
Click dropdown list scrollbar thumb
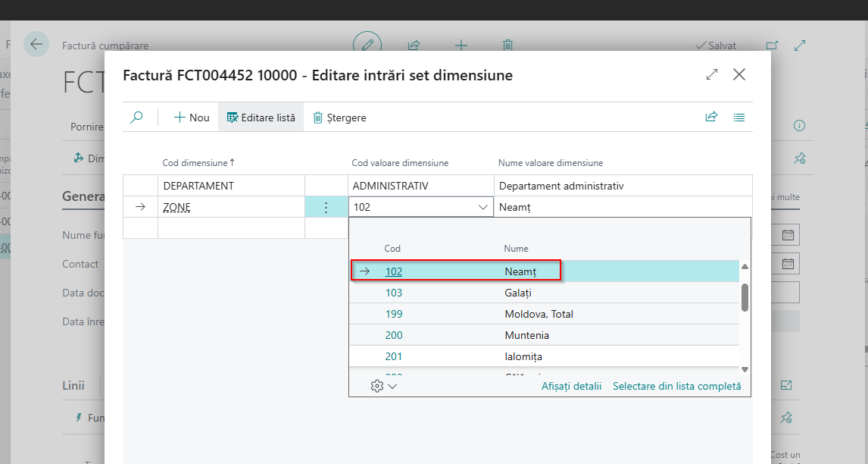pyautogui.click(x=745, y=298)
